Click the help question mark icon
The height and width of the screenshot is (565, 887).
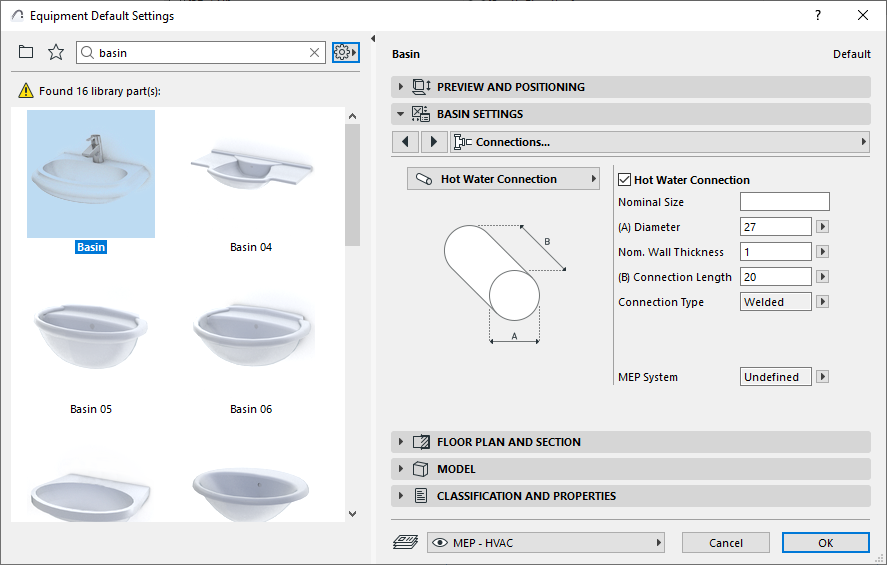[x=818, y=15]
